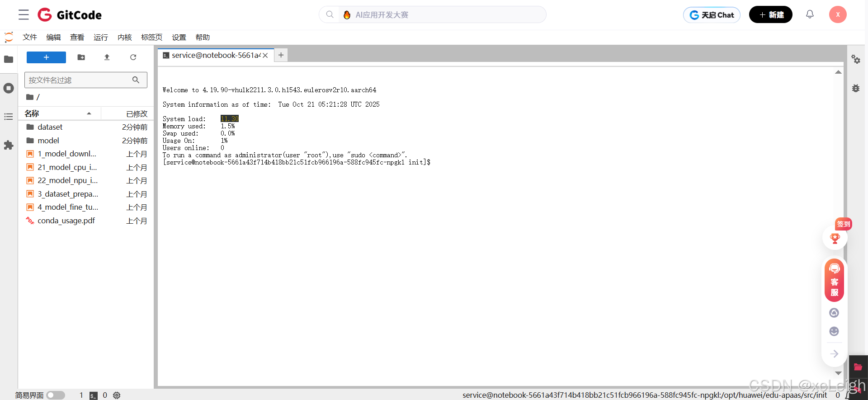Screen dimensions: 868x400
Task: Click the arrow icon in the floating widget
Action: point(835,354)
